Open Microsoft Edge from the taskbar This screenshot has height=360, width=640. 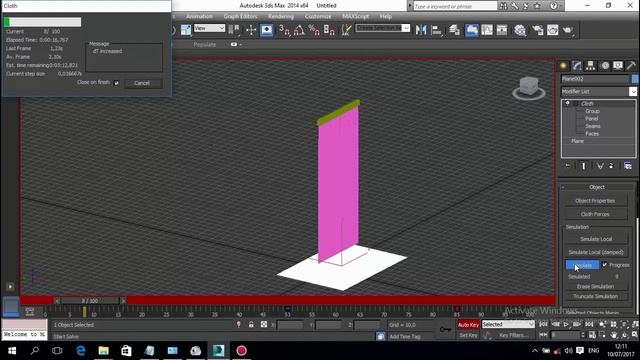click(80, 351)
